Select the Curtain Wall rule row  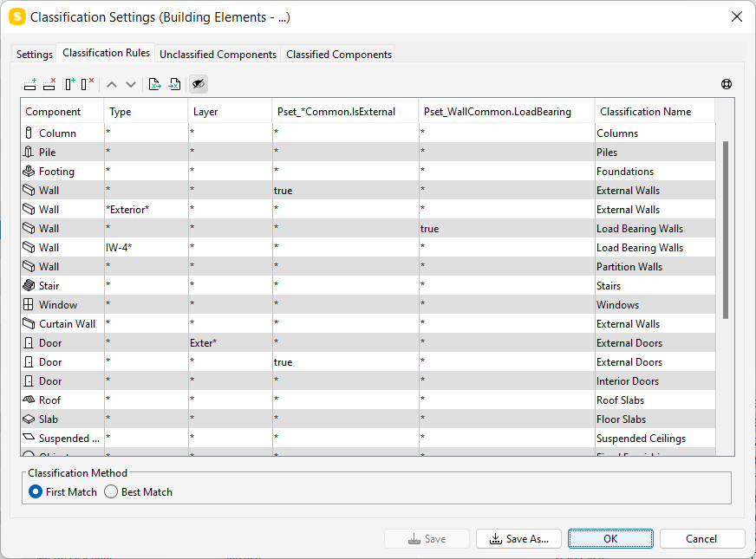[61, 323]
